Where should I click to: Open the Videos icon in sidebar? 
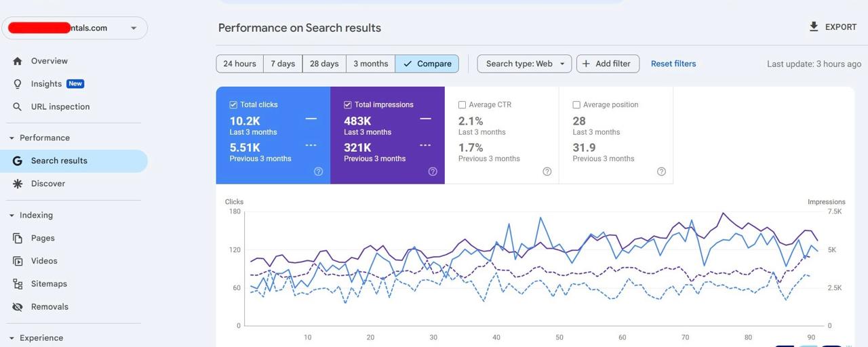click(x=18, y=261)
